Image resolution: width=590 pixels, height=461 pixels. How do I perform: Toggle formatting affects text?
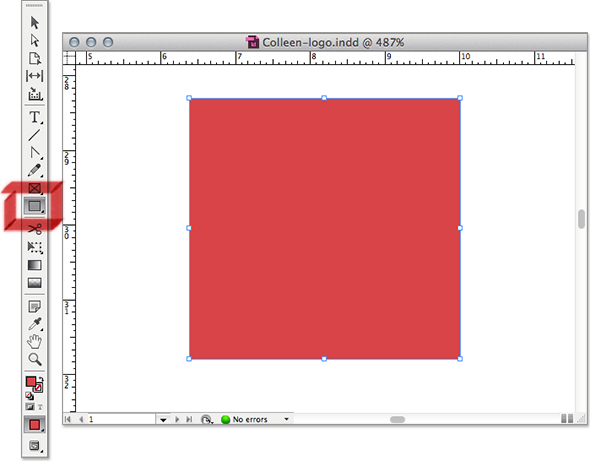(x=40, y=407)
